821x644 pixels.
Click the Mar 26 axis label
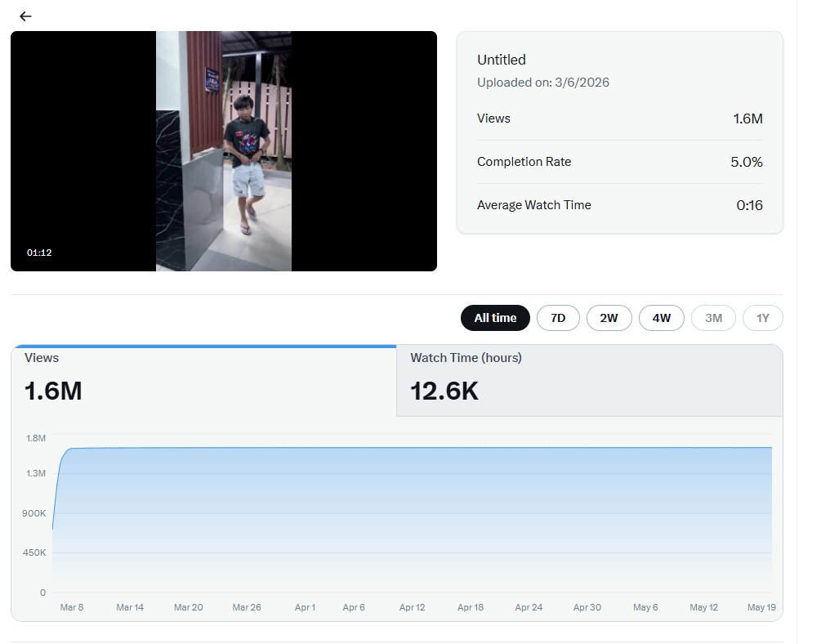247,607
